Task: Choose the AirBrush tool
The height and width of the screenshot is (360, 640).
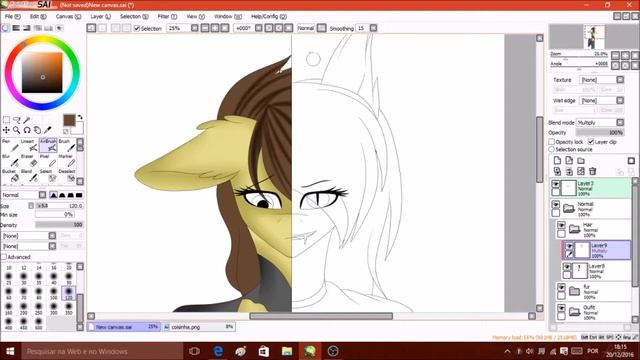Action: point(48,145)
